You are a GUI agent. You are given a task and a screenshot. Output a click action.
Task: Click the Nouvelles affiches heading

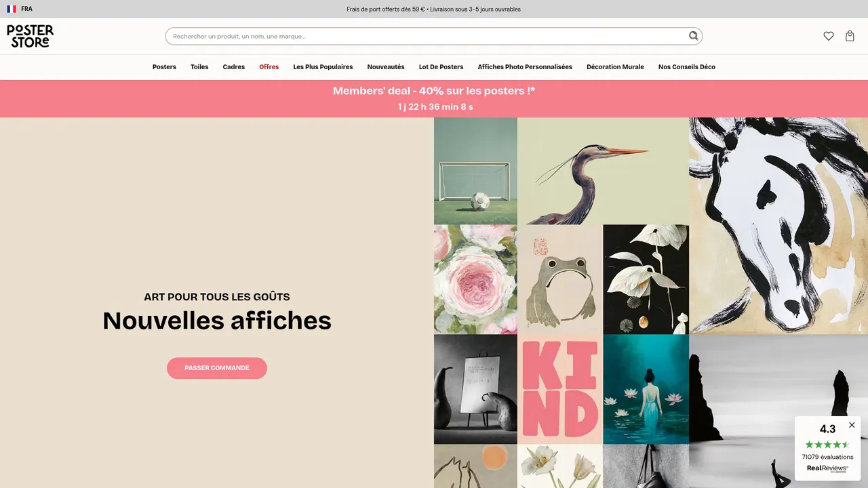[x=217, y=320]
